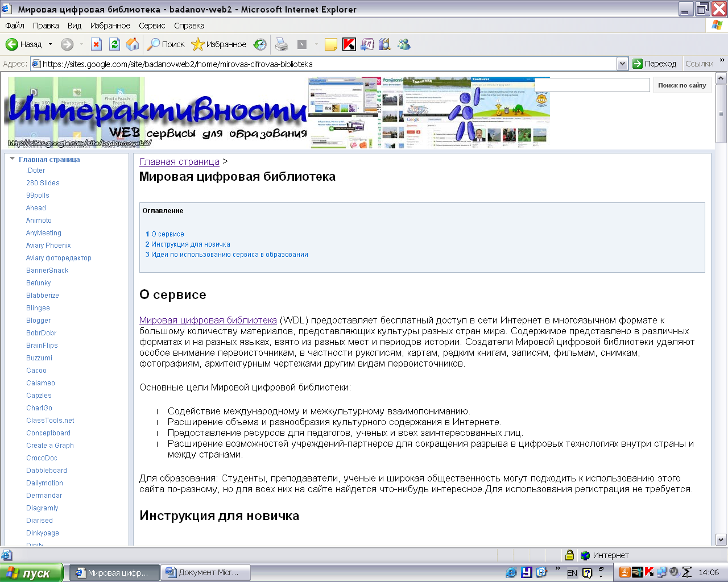Screen dimensions: 728x582
Task: Click the Kaspersky toolbar icon
Action: click(x=349, y=44)
